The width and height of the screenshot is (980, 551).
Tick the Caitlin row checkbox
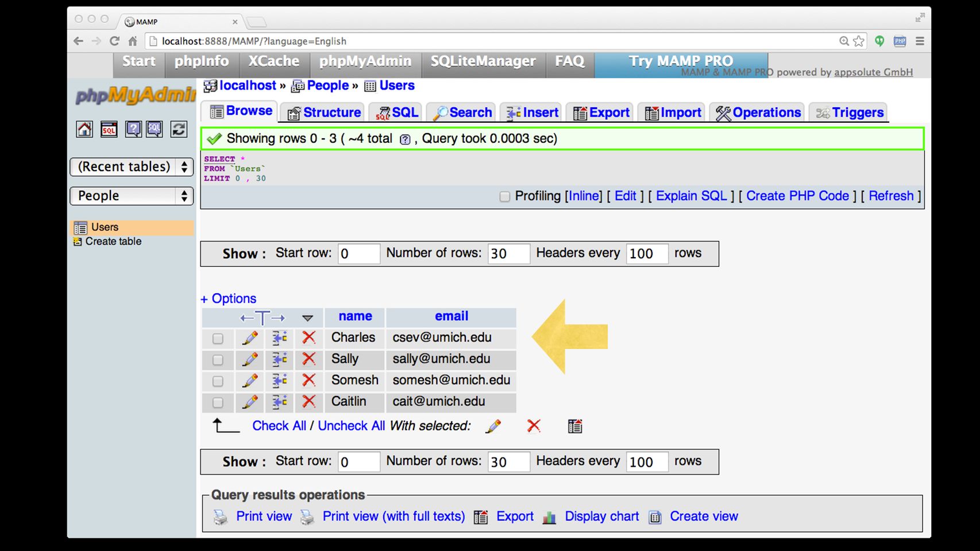point(218,402)
